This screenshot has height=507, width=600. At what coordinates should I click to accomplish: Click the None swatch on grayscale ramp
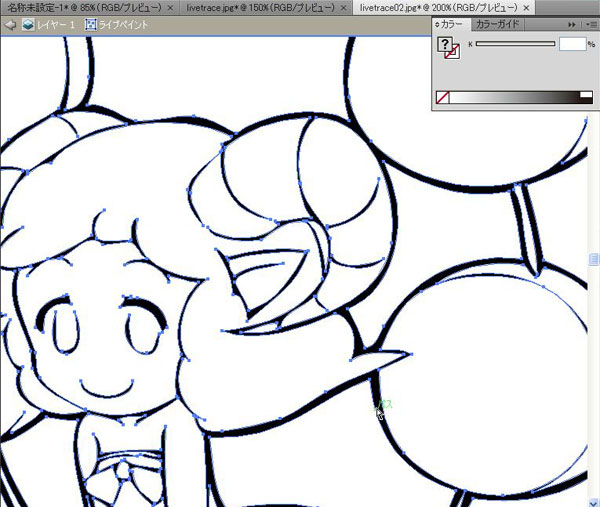point(443,97)
